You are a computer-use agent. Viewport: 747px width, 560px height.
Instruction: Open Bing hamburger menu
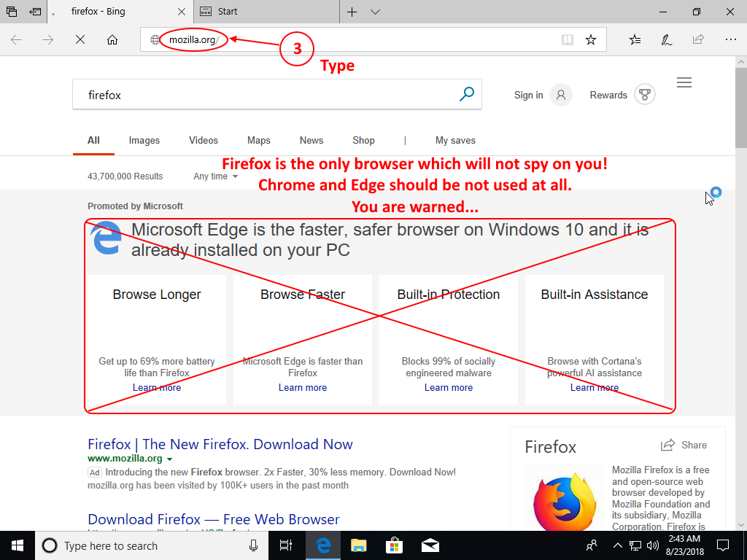point(684,83)
